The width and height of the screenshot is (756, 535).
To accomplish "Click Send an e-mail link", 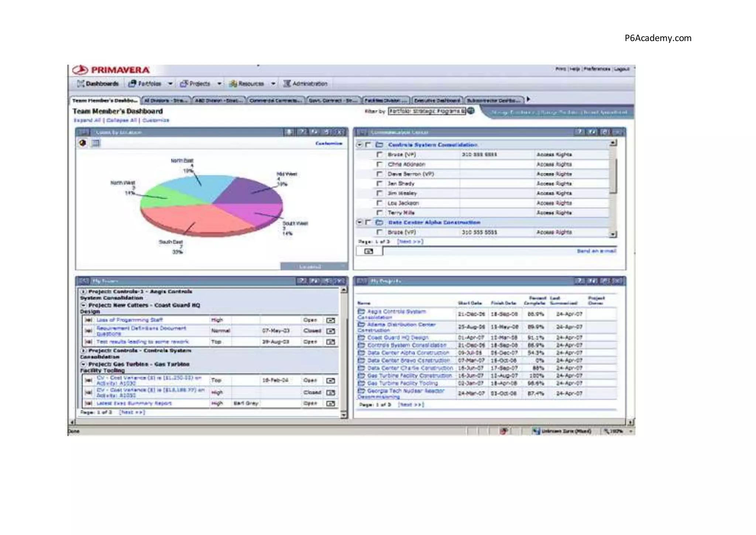I will (597, 251).
